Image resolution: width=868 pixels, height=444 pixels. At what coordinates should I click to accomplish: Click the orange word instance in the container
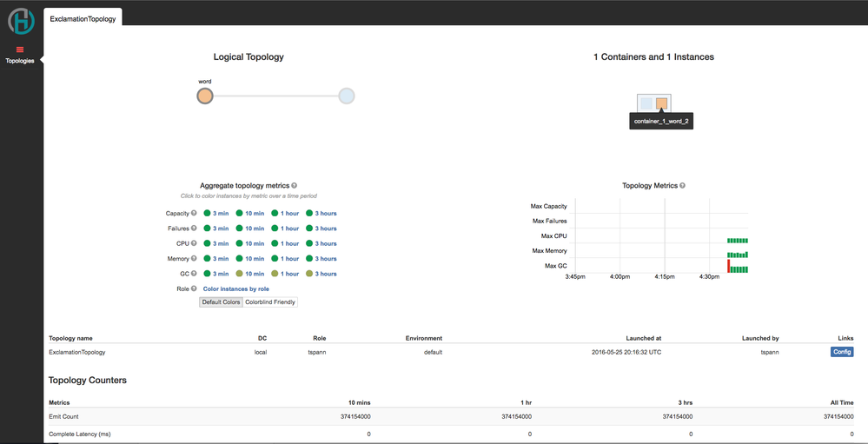click(661, 103)
